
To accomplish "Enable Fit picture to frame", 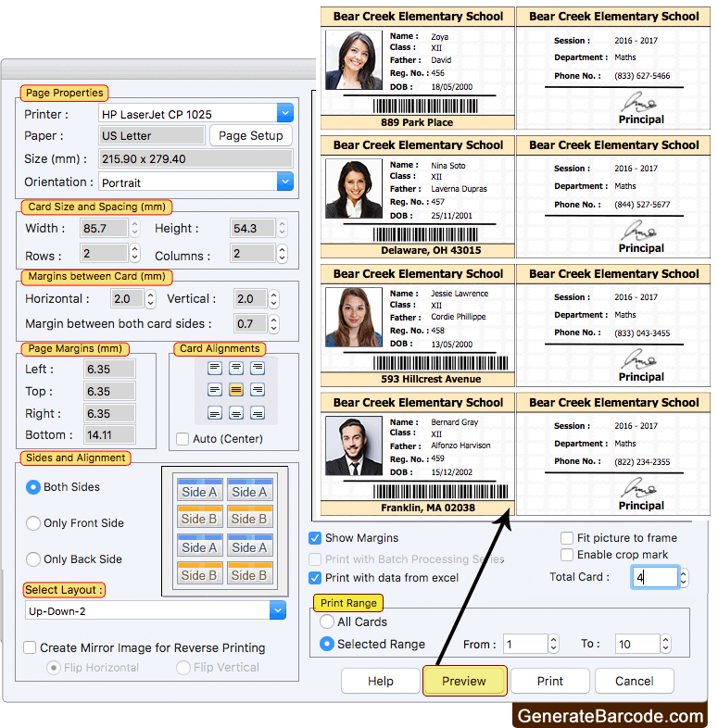I will point(567,538).
